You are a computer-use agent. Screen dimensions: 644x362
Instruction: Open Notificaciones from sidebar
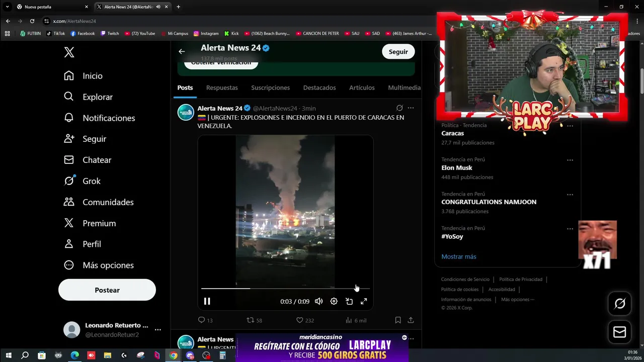(x=100, y=118)
